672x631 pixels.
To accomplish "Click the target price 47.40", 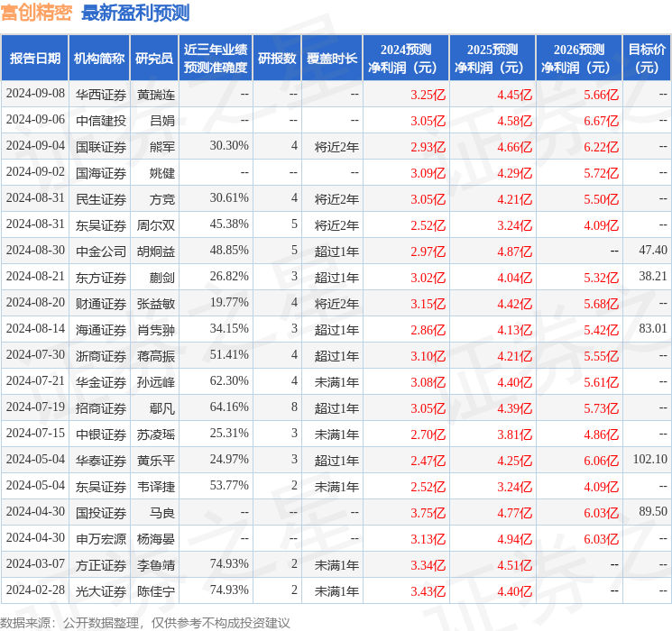I will click(653, 251).
